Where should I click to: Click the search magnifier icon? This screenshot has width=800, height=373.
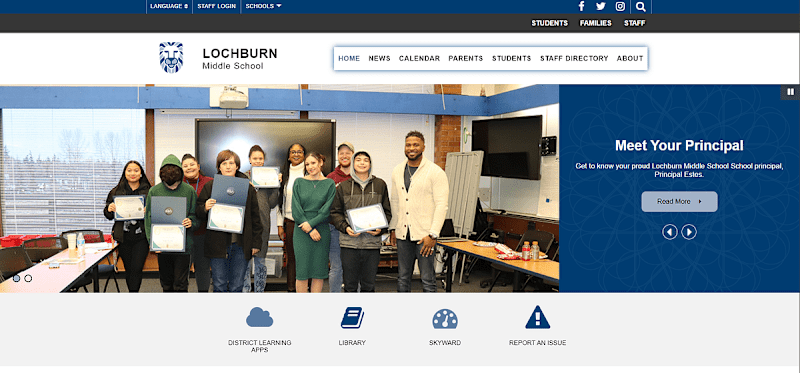tap(641, 7)
